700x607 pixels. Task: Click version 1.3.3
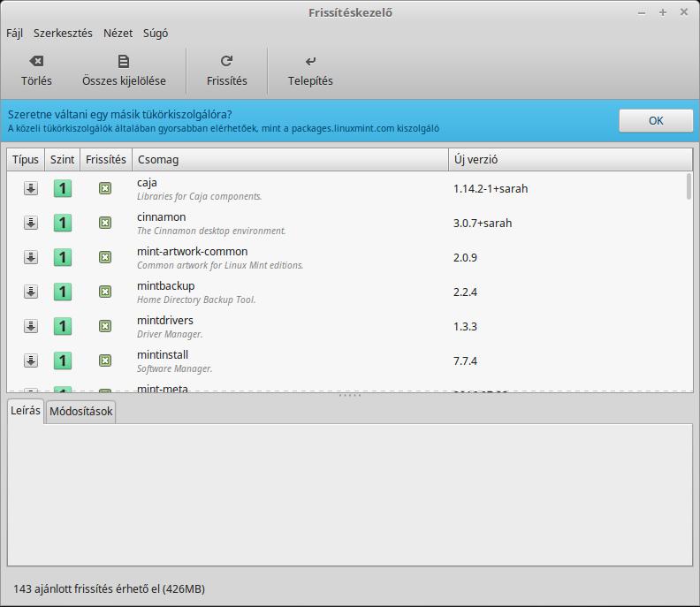[465, 326]
